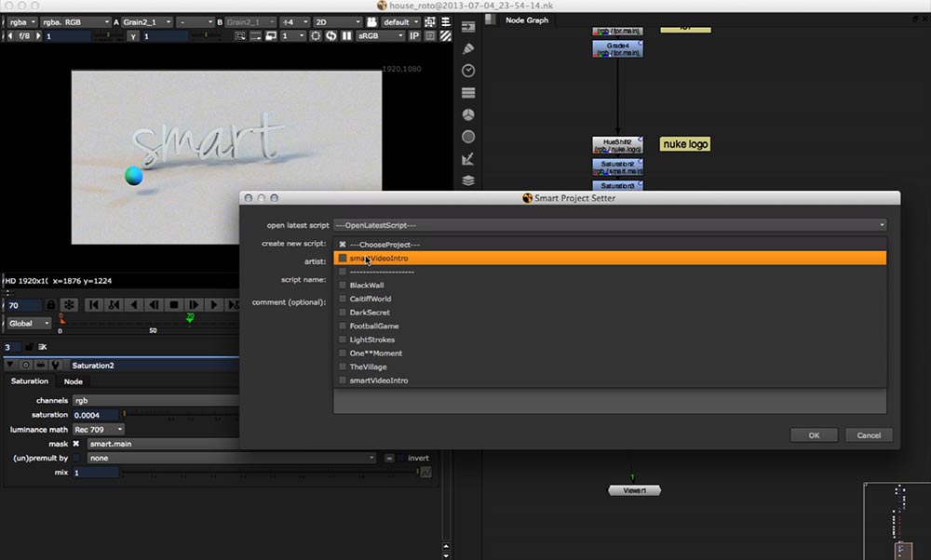Check the LightStrokes project checkbox
The width and height of the screenshot is (931, 560).
point(343,340)
